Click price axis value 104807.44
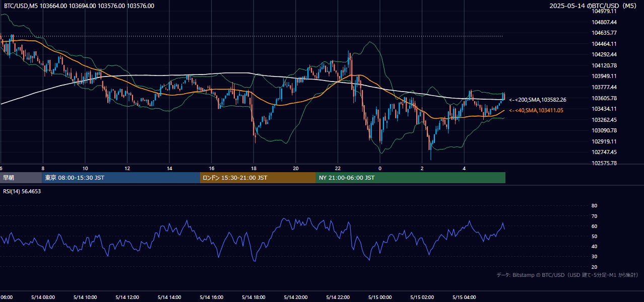 click(605, 22)
